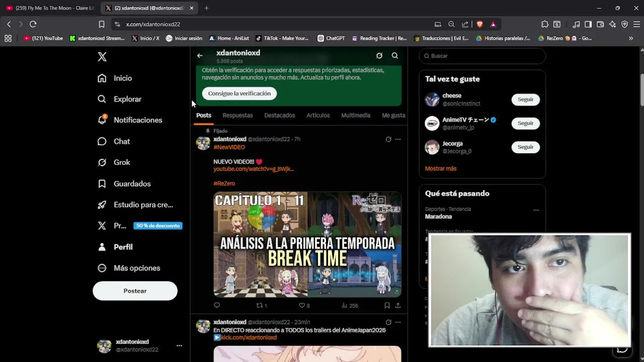
Task: Open Guardados bookmarks in the sidebar
Action: tap(124, 184)
